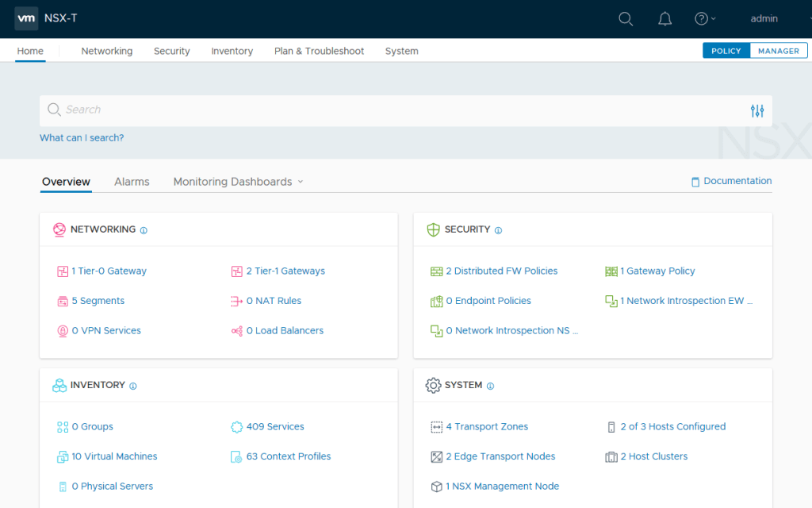
Task: Open the admin user menu
Action: coord(764,19)
